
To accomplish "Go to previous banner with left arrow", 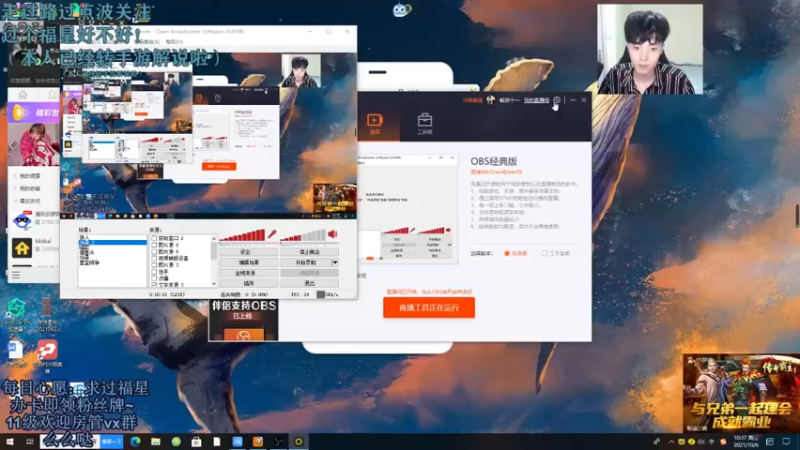I will (13, 145).
